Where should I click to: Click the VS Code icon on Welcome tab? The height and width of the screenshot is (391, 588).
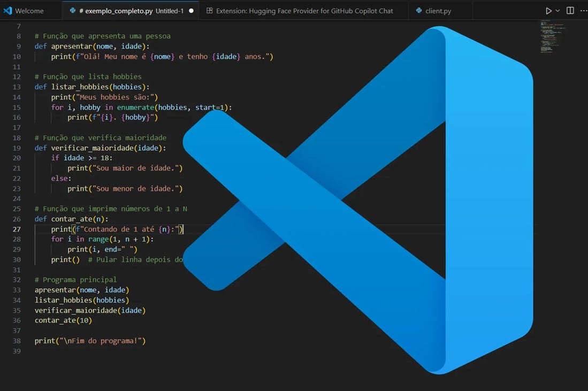point(7,11)
